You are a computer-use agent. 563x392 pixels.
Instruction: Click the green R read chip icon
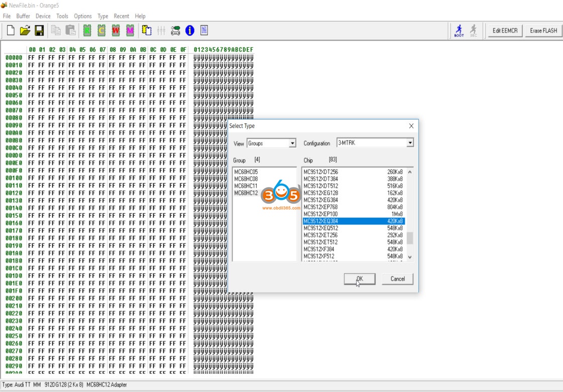pos(87,31)
